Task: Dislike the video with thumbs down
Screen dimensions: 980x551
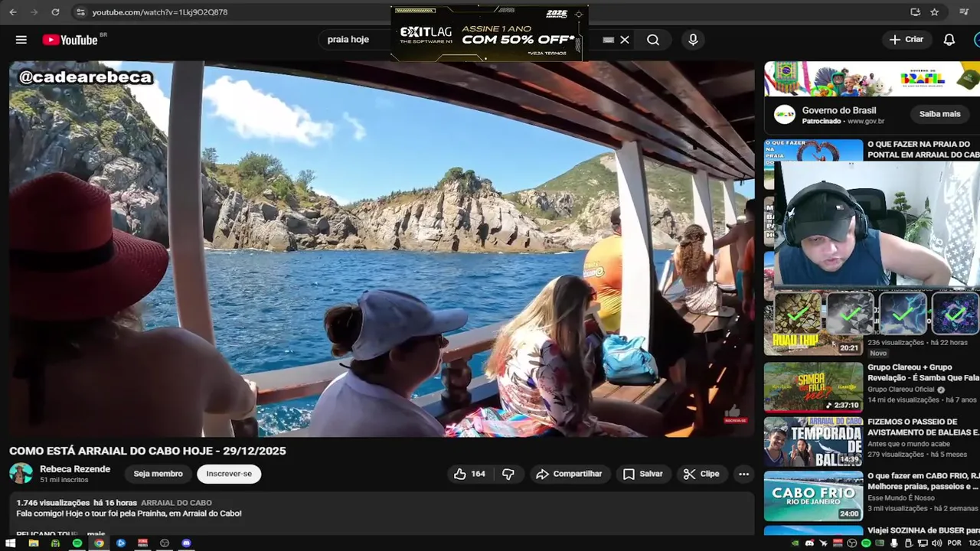Action: pyautogui.click(x=508, y=474)
